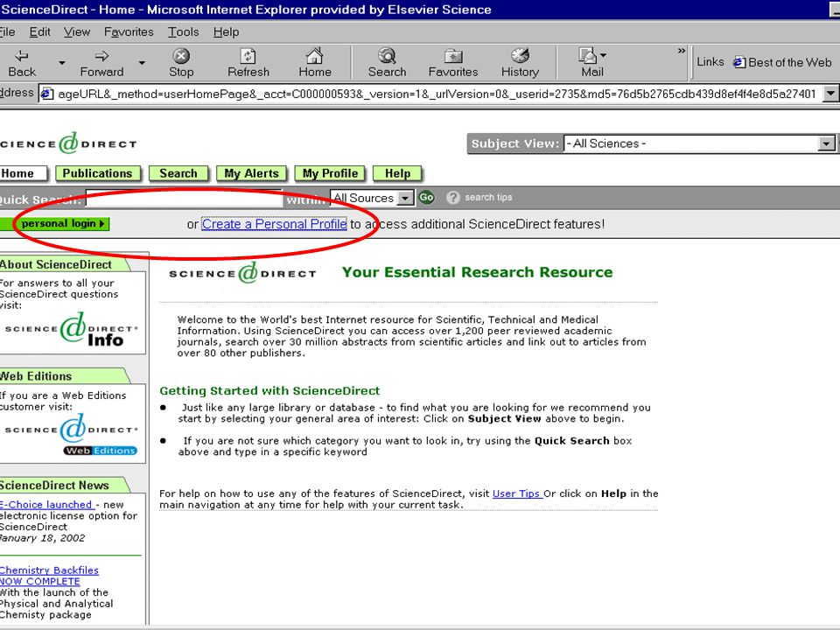
Task: Open Best of the Web link
Action: coord(782,62)
